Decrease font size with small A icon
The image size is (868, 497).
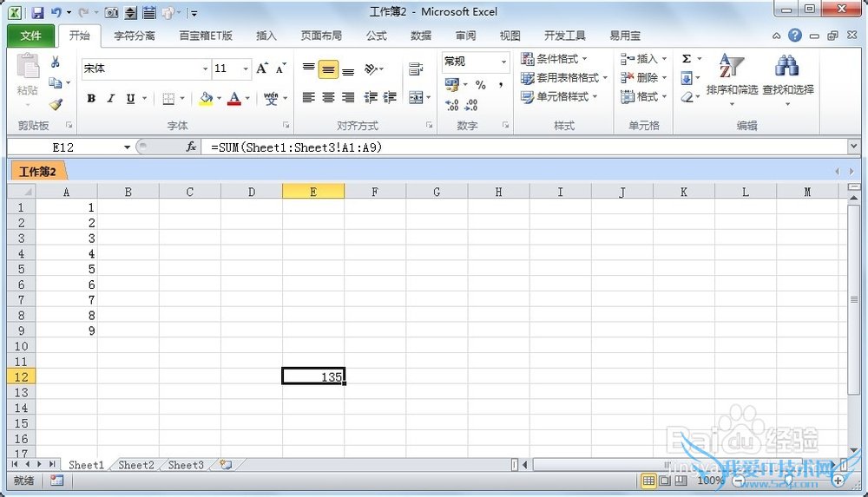pos(280,69)
